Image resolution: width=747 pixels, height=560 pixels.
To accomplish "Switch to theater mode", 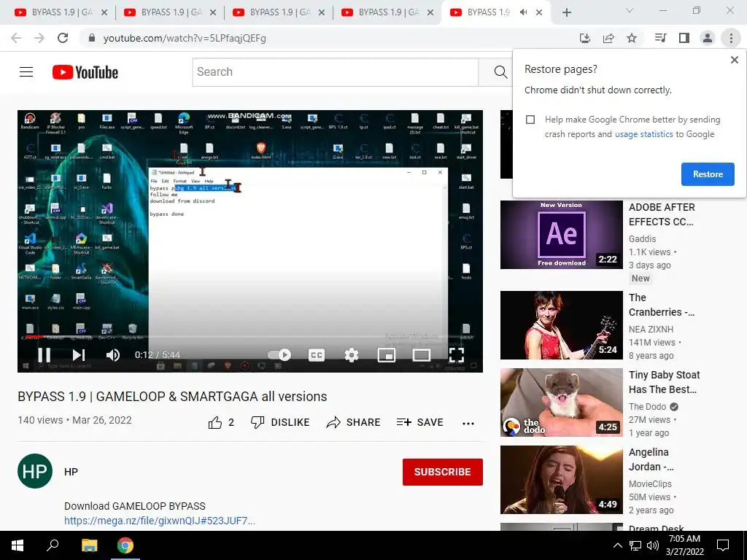I will pos(422,355).
